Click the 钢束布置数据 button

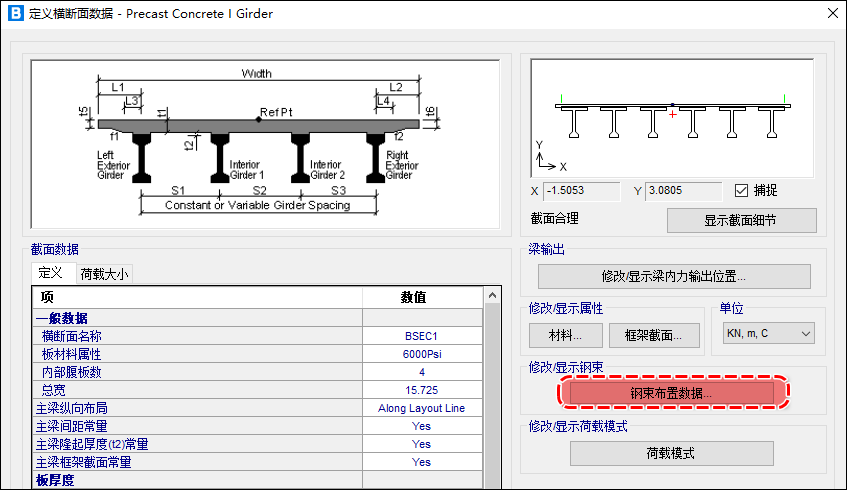coord(671,393)
